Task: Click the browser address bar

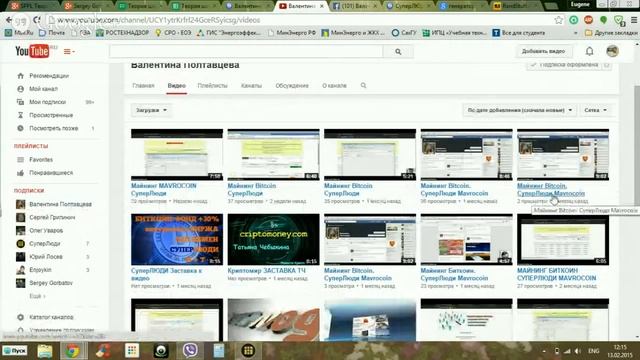Action: pyautogui.click(x=300, y=20)
